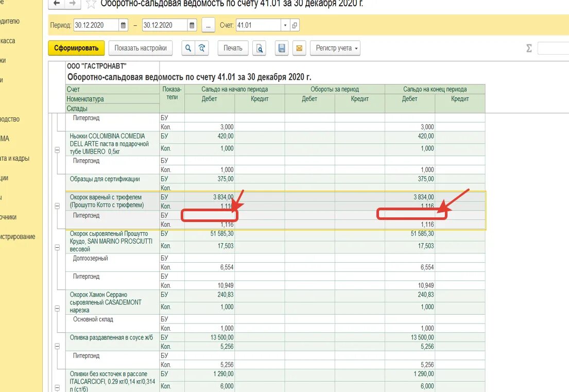
Task: Open the account 41.01 form icon
Action: pos(295,25)
